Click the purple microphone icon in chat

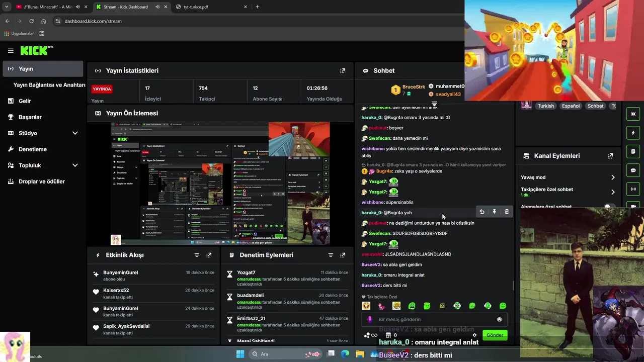click(x=370, y=319)
